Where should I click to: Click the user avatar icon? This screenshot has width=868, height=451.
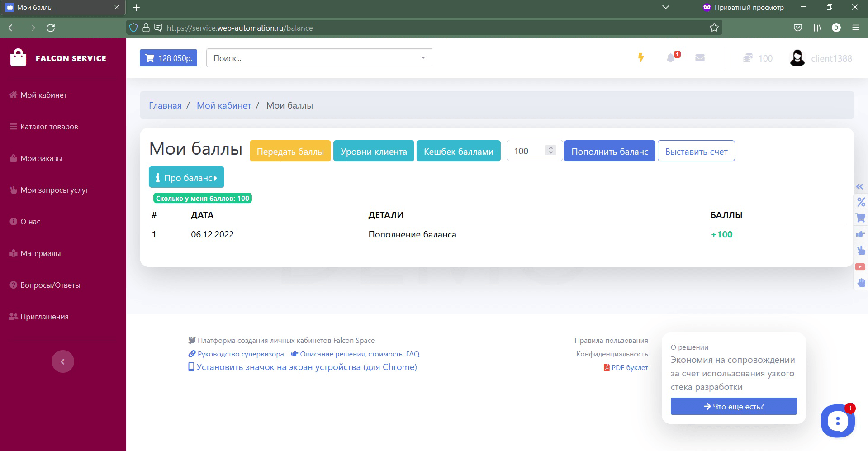(x=797, y=58)
